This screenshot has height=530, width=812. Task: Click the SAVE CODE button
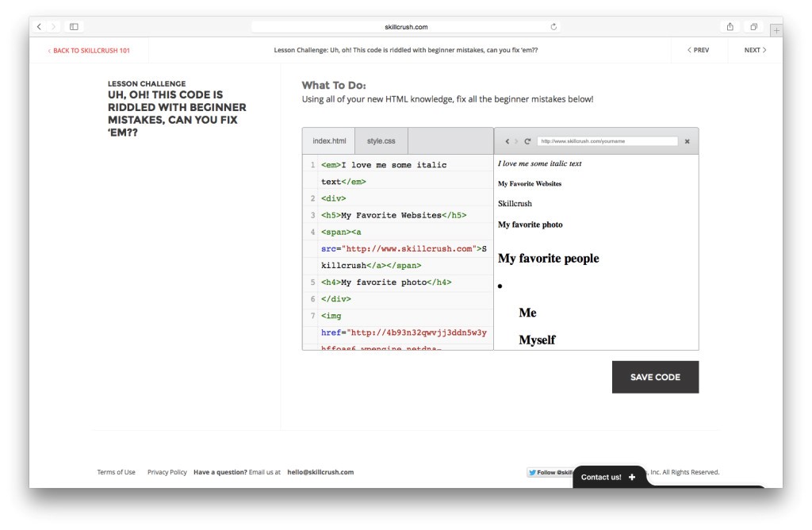point(654,377)
